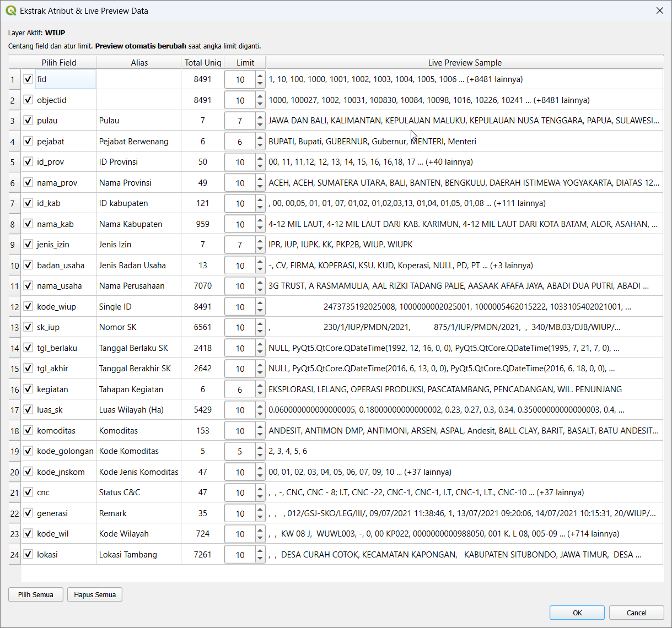This screenshot has width=672, height=628.
Task: Decrease the lokasi limit spinner
Action: (260, 559)
